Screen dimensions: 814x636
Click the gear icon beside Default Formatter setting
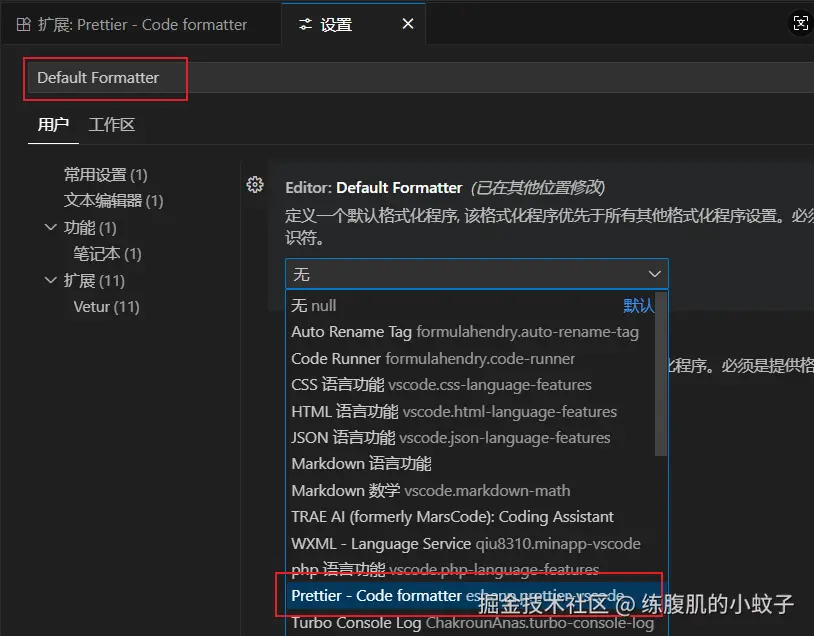tap(255, 184)
